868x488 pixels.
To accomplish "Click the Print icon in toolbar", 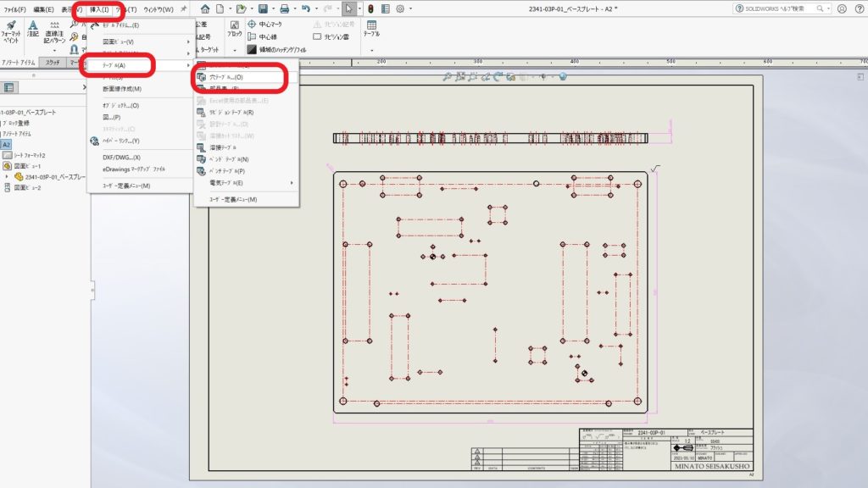I will [285, 9].
